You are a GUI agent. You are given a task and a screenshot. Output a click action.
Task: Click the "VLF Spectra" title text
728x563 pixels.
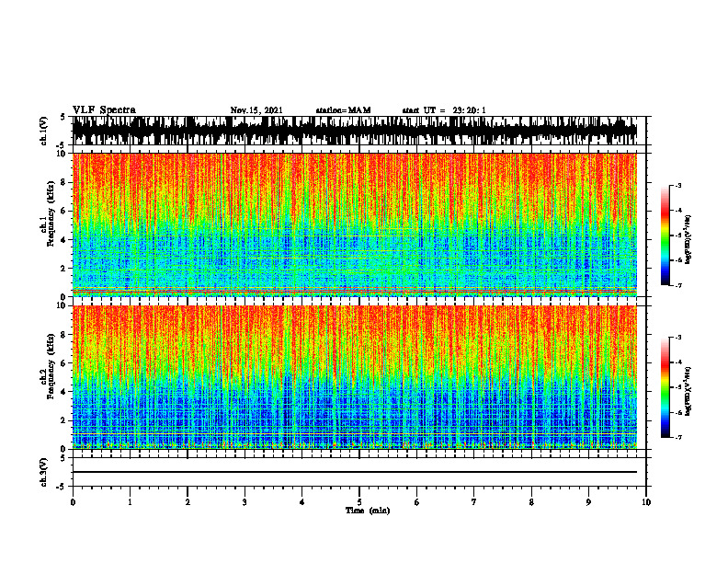(104, 110)
